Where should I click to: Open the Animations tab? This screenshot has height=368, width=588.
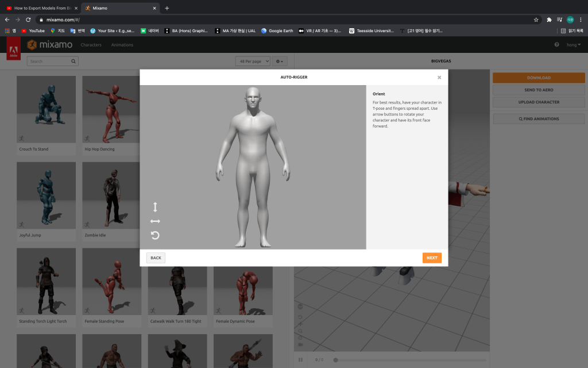122,45
